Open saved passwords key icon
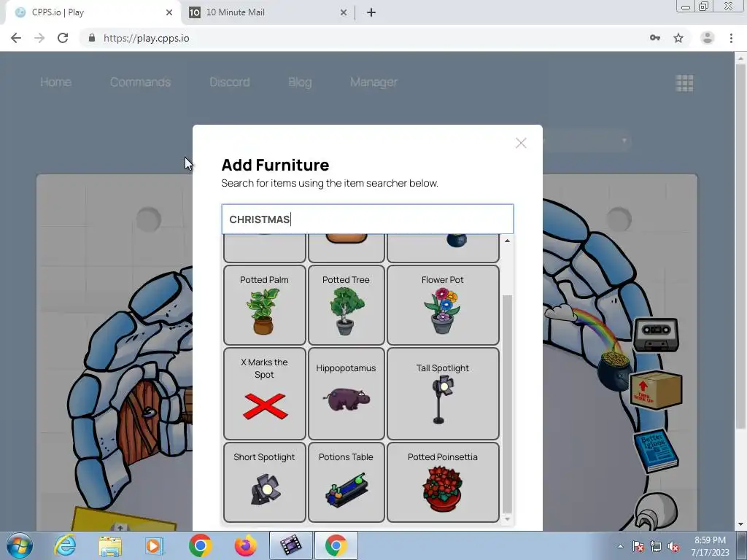The image size is (747, 560). coord(655,38)
